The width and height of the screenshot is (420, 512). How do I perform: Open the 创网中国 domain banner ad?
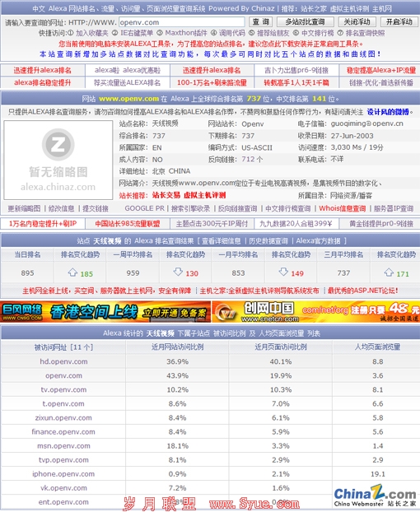tap(315, 312)
